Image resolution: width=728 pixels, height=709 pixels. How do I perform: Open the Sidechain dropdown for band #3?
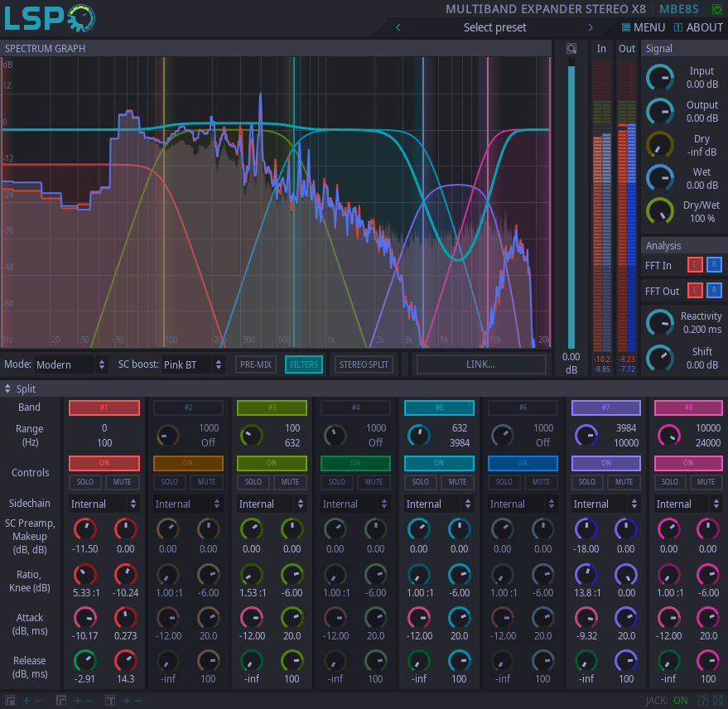click(x=272, y=504)
